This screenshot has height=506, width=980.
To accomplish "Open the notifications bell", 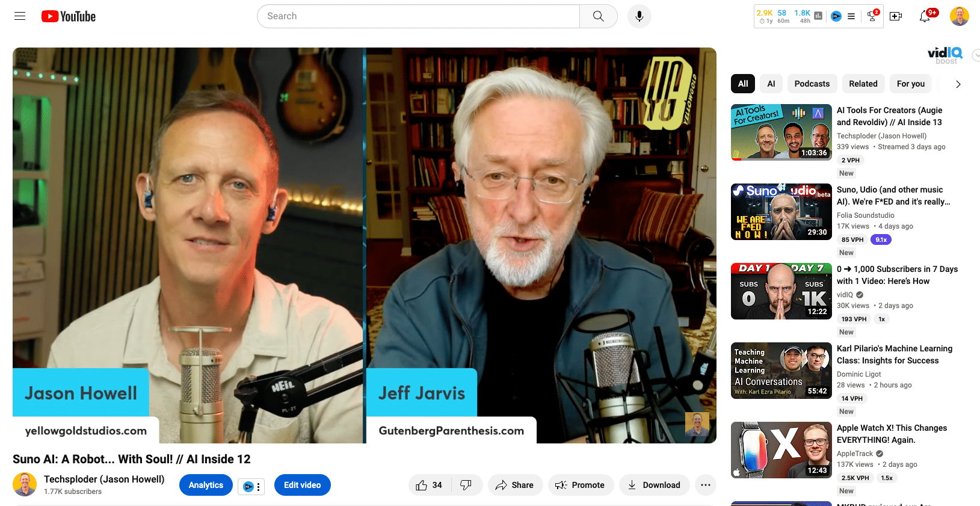I will pos(925,16).
